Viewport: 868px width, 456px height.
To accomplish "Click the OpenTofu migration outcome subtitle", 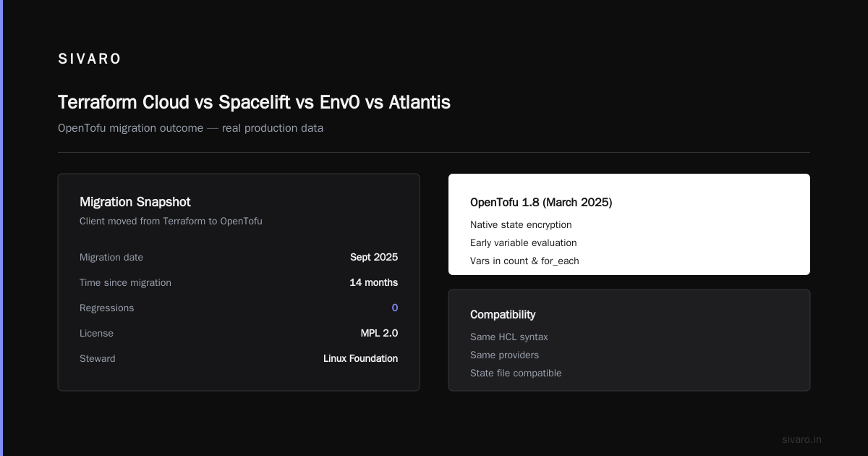I will [x=190, y=128].
